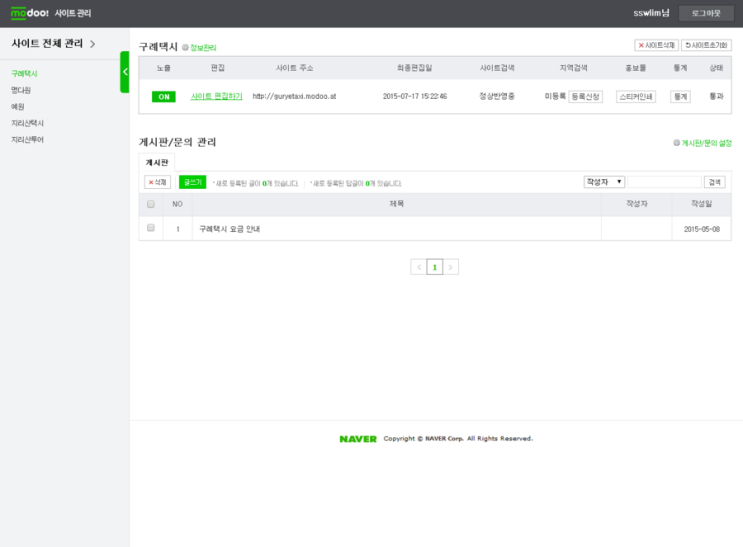The height and width of the screenshot is (547, 743).
Task: Select all posts with header checkbox
Action: pos(151,204)
